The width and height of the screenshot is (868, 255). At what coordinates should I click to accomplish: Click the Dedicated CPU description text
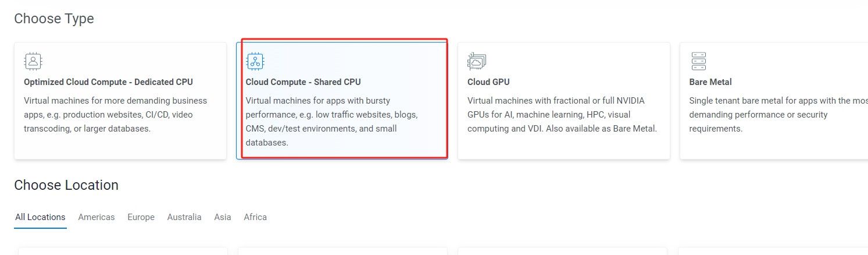pyautogui.click(x=116, y=115)
